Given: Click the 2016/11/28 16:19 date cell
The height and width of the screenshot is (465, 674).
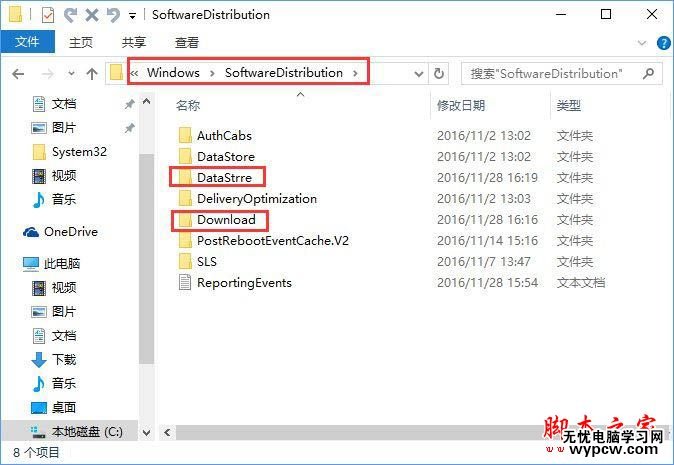Looking at the screenshot, I should coord(487,177).
